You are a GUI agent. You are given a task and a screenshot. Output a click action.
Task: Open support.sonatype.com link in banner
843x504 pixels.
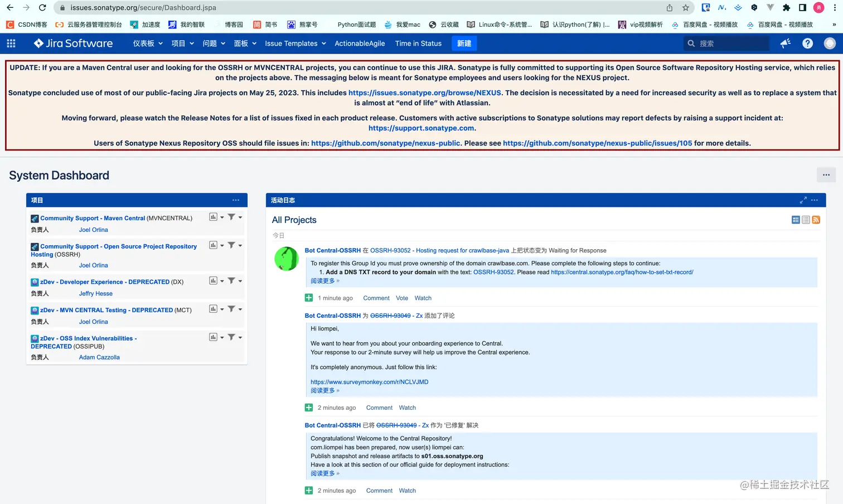[x=421, y=128]
